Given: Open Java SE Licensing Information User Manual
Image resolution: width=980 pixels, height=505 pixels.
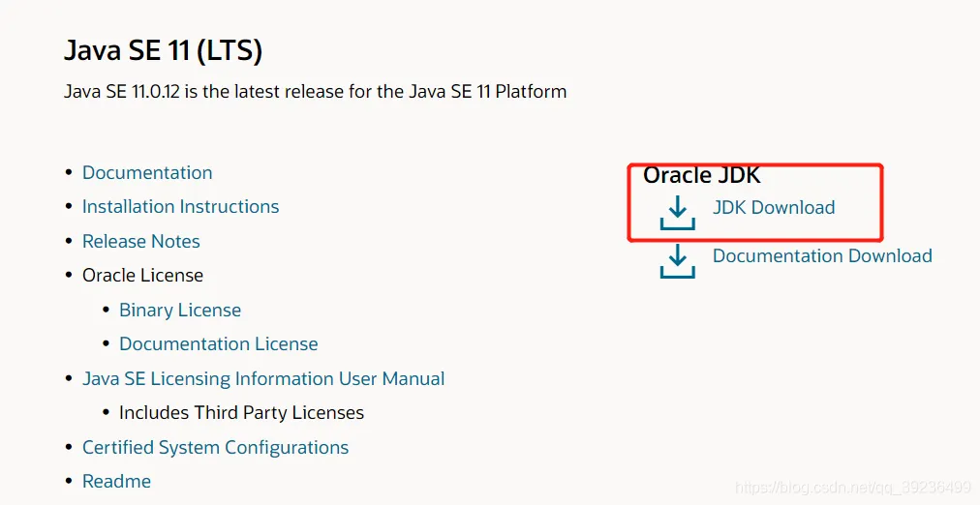Looking at the screenshot, I should point(263,378).
